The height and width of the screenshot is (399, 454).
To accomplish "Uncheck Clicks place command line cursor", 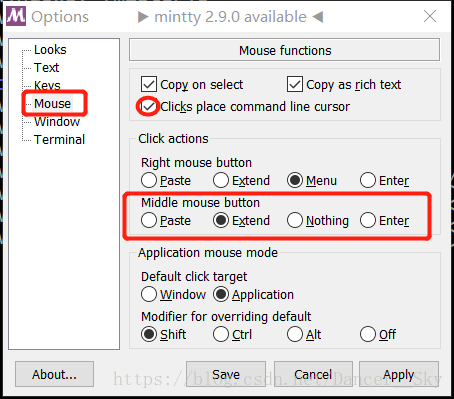I will (x=148, y=106).
